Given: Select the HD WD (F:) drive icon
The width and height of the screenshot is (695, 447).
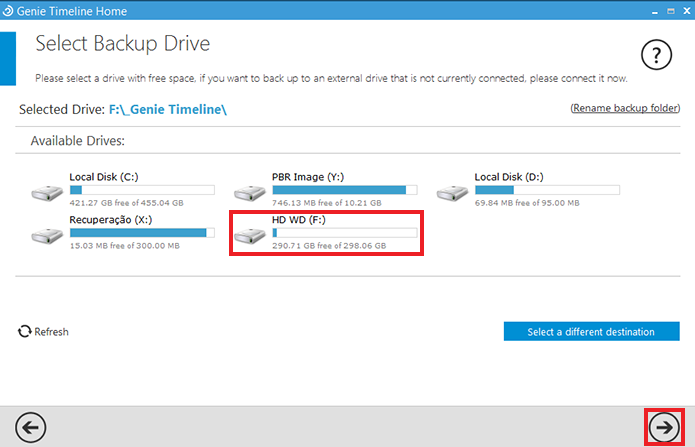Looking at the screenshot, I should tap(250, 236).
